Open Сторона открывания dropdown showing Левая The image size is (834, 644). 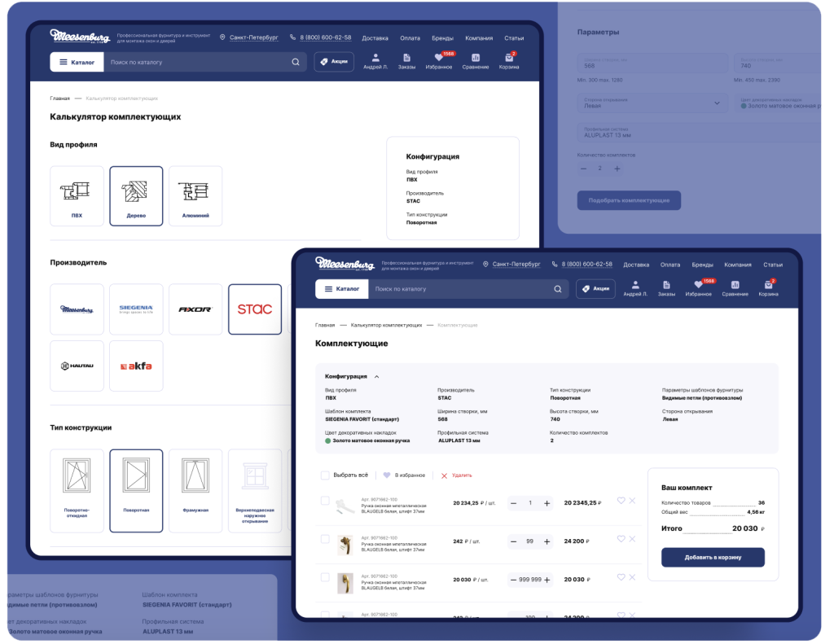pos(652,103)
